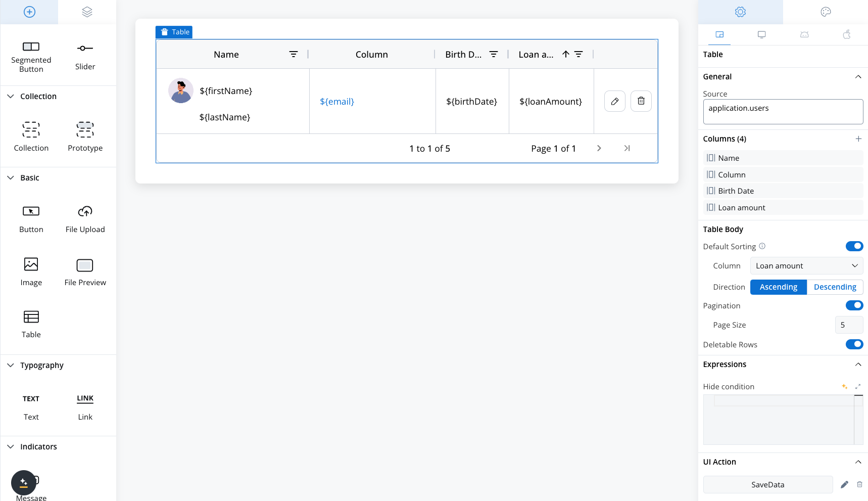Pick the Segmented Button component
Viewport: 868px width, 501px height.
31,57
